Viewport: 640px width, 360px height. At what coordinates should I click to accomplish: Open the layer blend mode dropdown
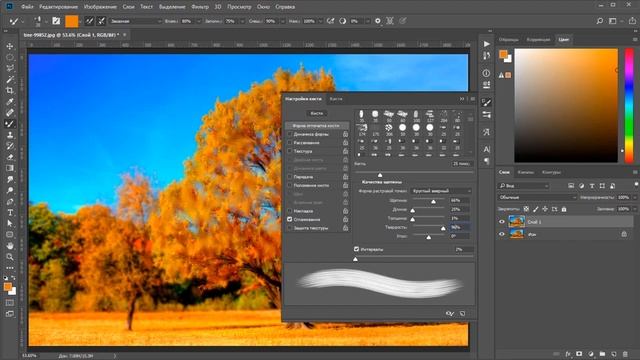(537, 198)
